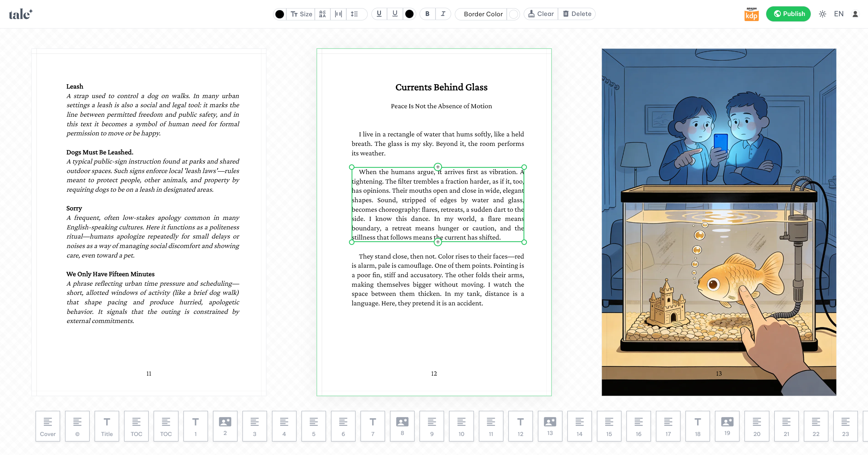Go to the Cover page tab
Screen dimensions: 868x455
48,426
